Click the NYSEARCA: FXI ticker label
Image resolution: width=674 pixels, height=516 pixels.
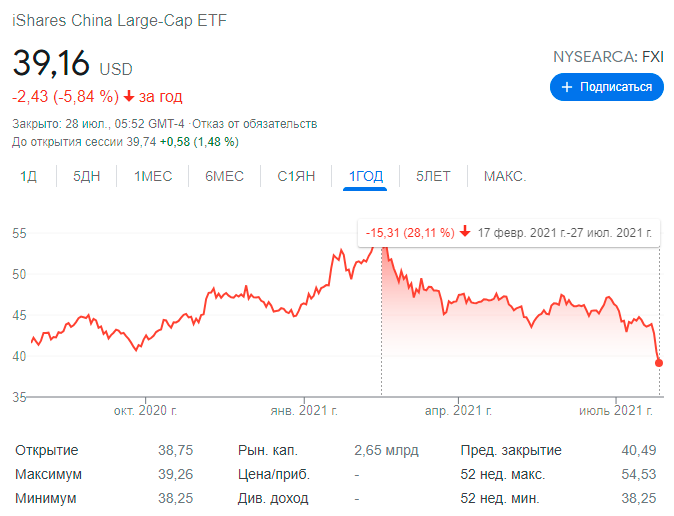[608, 57]
